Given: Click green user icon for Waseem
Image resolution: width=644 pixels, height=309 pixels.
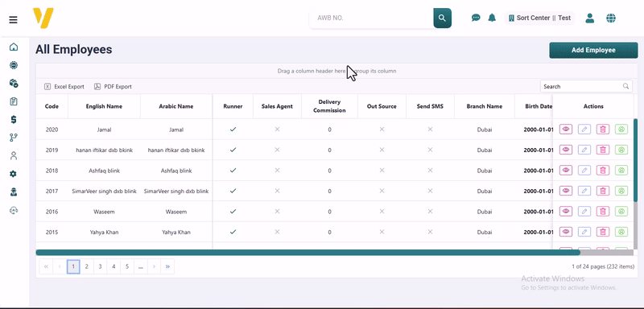Looking at the screenshot, I should [621, 212].
